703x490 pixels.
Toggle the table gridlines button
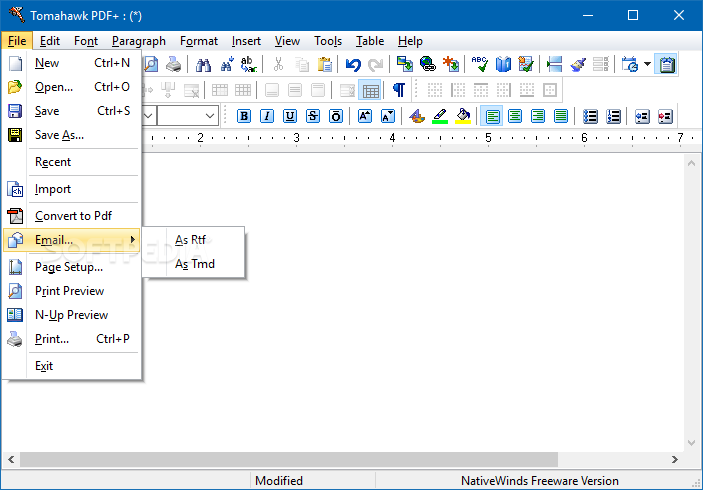click(x=370, y=90)
